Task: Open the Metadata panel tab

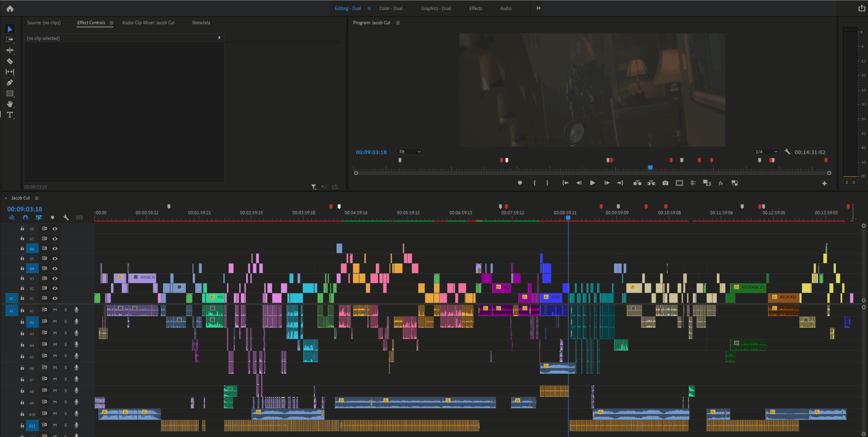Action: [x=201, y=23]
